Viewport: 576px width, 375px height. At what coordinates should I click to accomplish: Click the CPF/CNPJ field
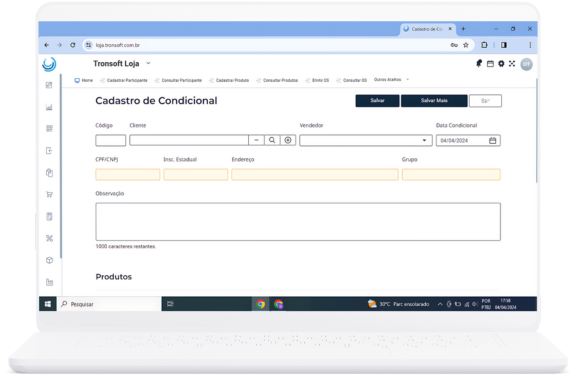(x=128, y=174)
